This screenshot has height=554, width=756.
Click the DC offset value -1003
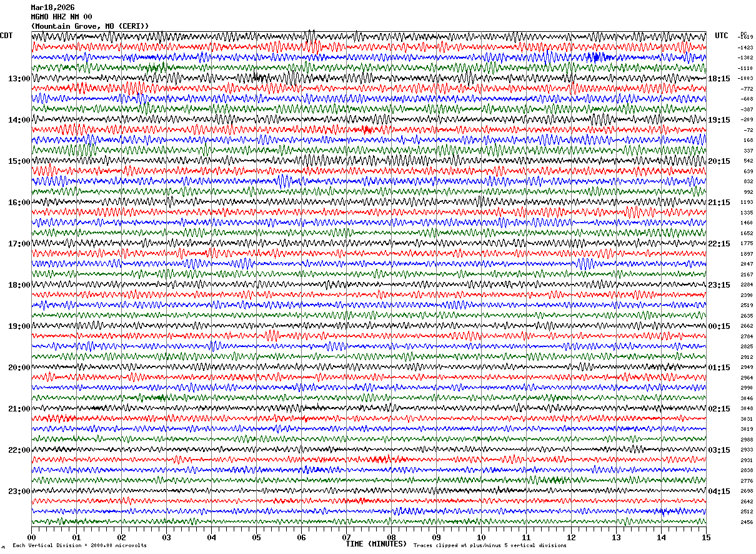pyautogui.click(x=745, y=78)
